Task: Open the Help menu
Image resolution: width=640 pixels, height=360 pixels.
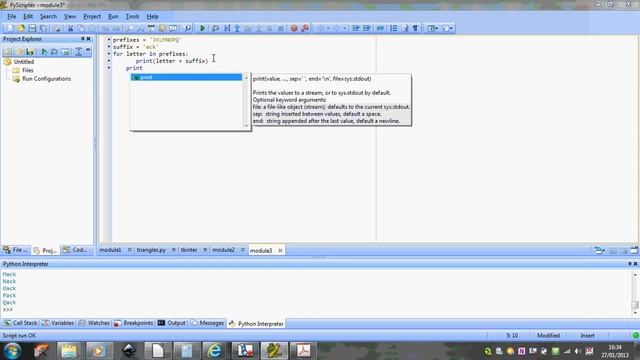Action: pos(152,16)
